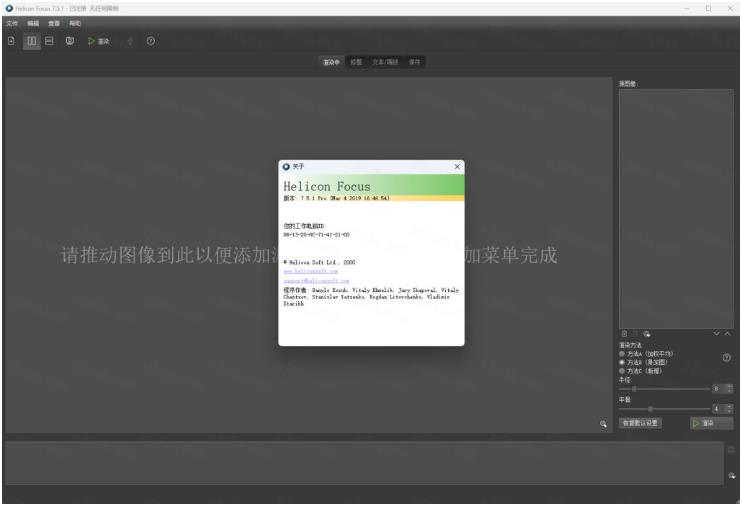
Task: Click the add images file icon in toolbar
Action: 11,41
